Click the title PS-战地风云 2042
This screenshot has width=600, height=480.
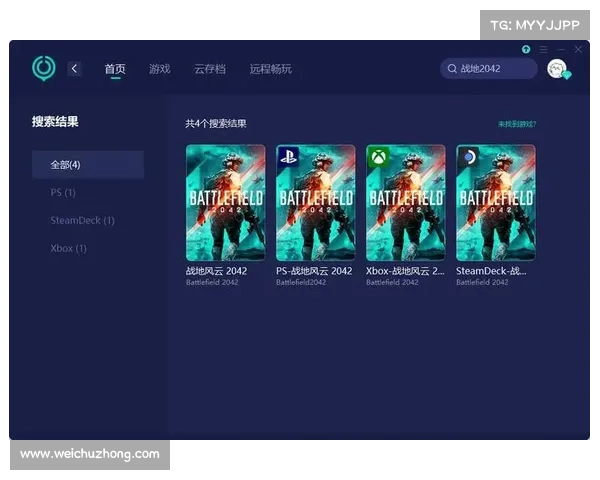click(314, 271)
